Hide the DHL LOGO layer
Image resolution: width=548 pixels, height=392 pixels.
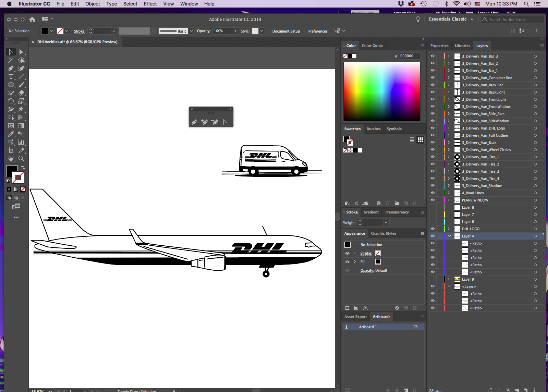[433, 229]
